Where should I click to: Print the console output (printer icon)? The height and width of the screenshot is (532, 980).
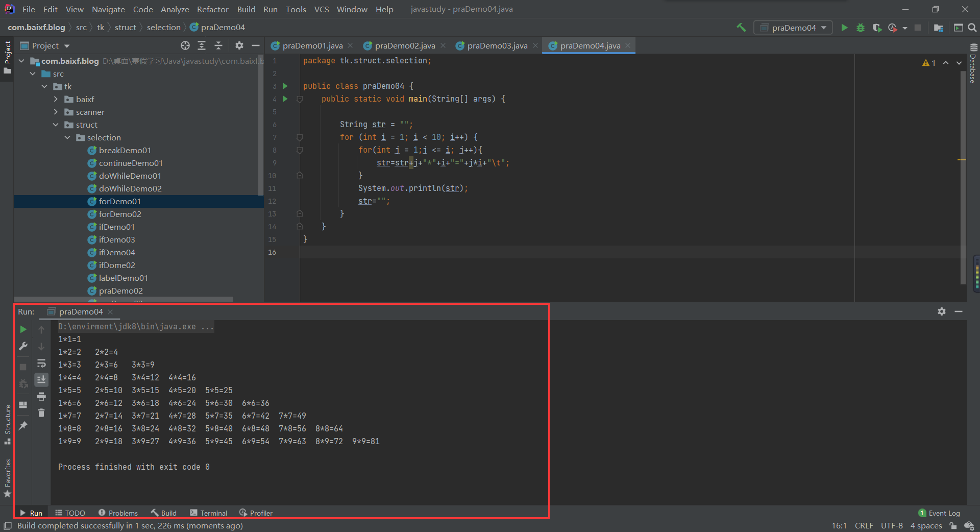(x=41, y=396)
